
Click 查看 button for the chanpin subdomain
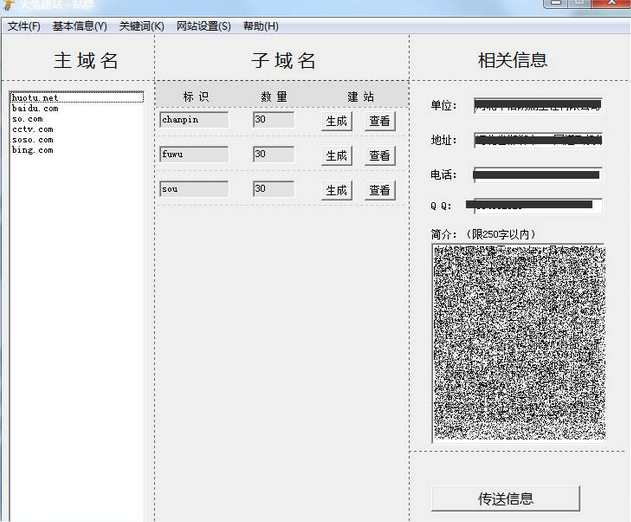[379, 122]
